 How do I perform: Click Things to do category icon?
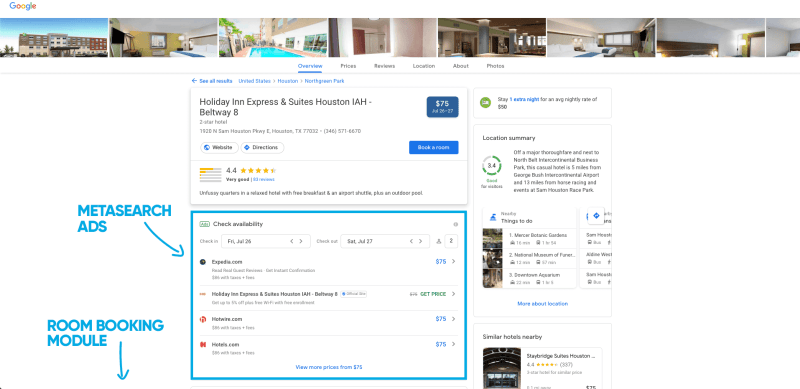[493, 216]
